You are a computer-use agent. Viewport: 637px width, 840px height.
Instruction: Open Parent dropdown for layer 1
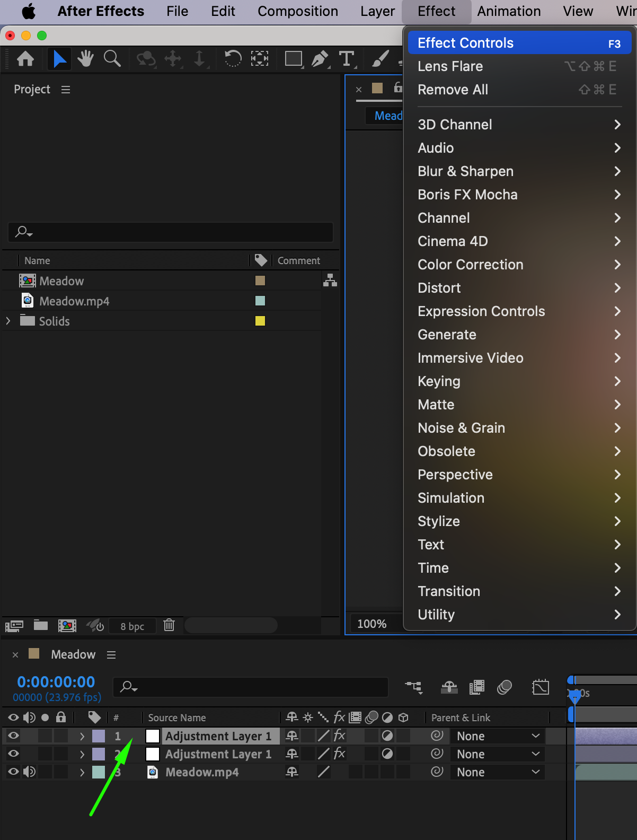tap(498, 736)
